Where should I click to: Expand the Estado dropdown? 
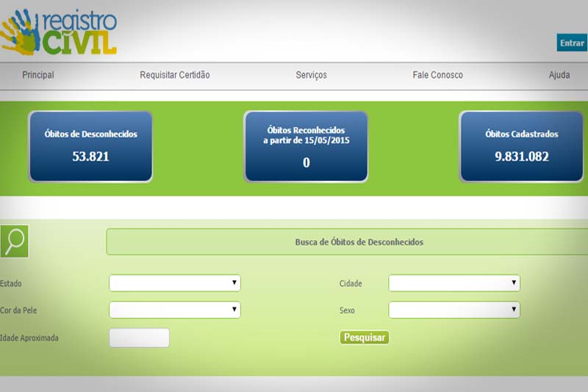pos(175,283)
